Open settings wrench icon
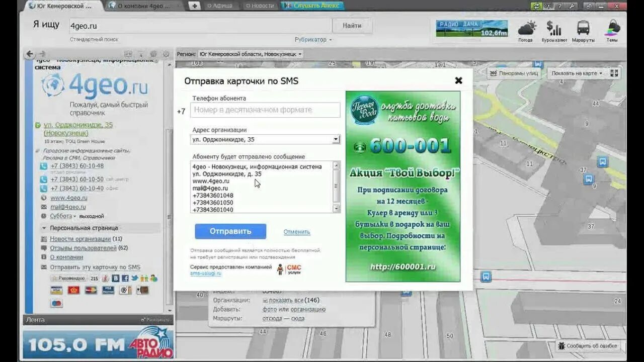Image resolution: width=644 pixels, height=362 pixels. tap(572, 6)
